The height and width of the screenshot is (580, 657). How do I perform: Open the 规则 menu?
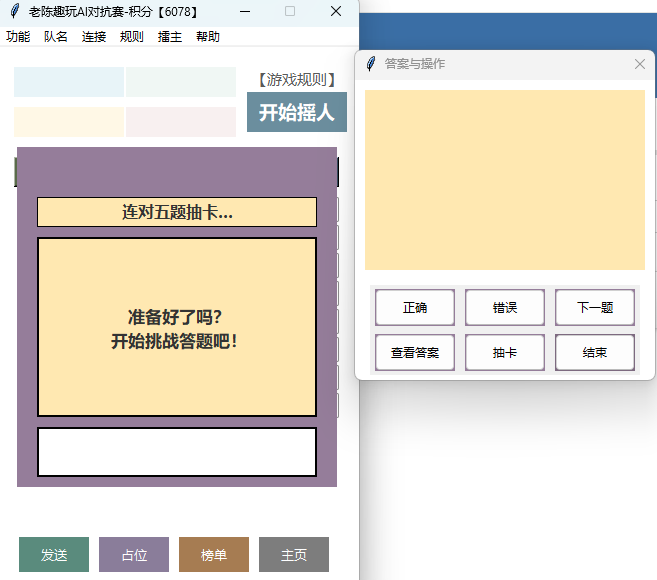point(132,37)
